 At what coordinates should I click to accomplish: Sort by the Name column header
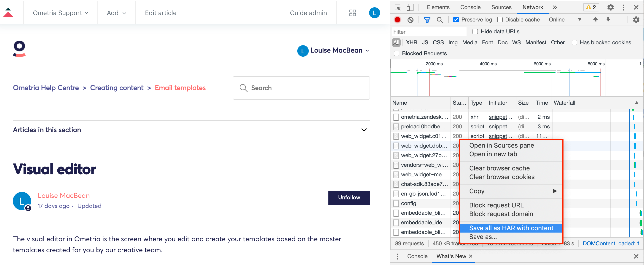pyautogui.click(x=421, y=103)
